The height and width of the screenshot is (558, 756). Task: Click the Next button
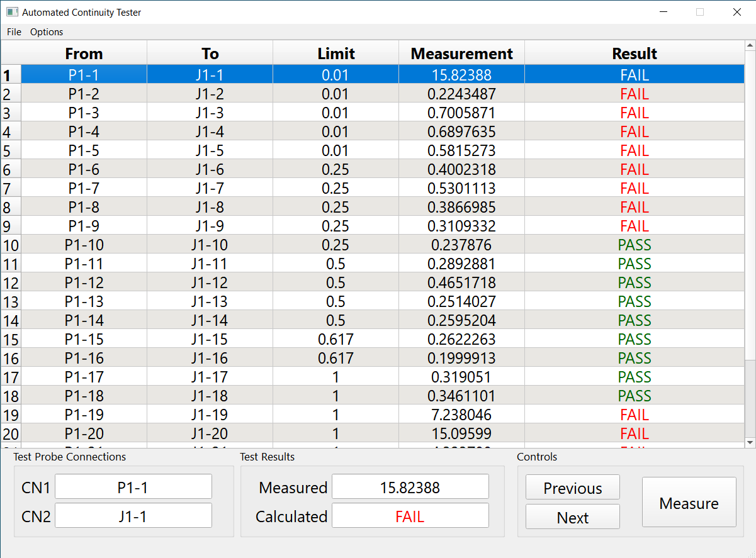[572, 517]
